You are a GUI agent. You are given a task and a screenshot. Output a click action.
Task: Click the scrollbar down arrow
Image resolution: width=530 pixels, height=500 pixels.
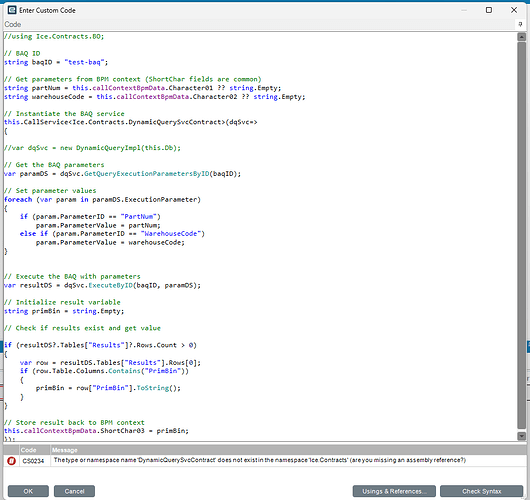tap(522, 436)
